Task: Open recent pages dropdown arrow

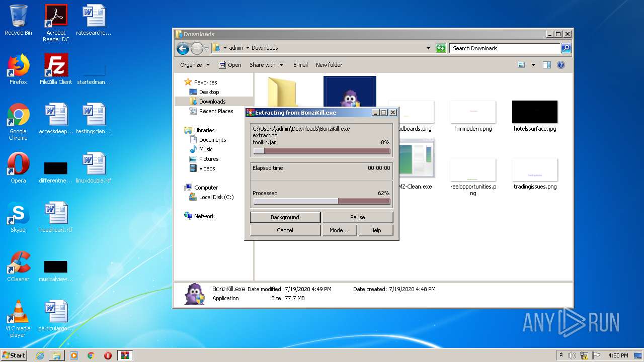Action: tap(206, 49)
